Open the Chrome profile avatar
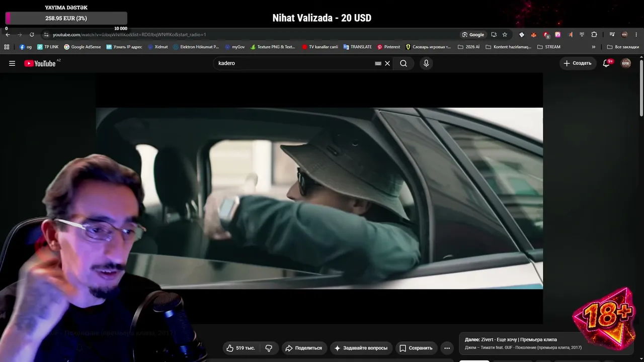The width and height of the screenshot is (644, 362). (624, 35)
